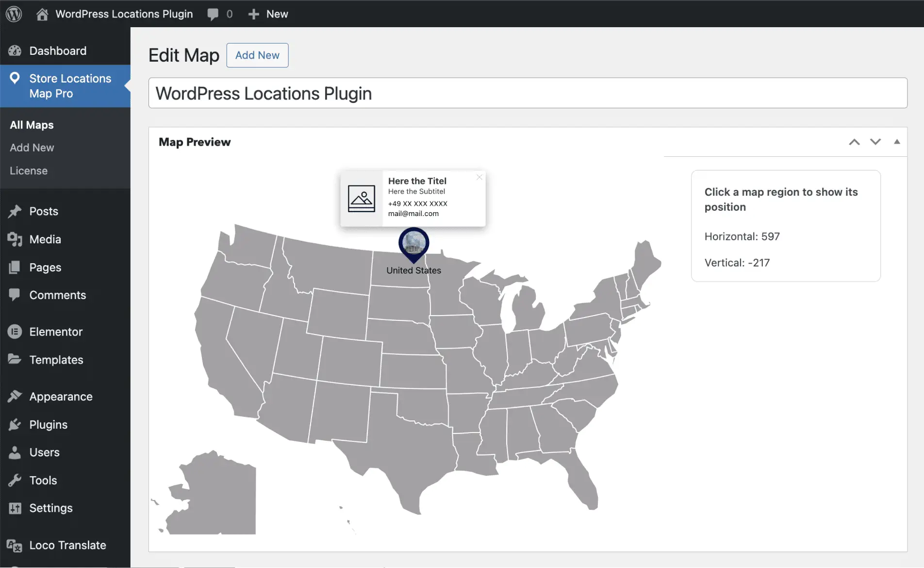Click the Elementor icon in sidebar
Screen dimensions: 924x568
15,332
